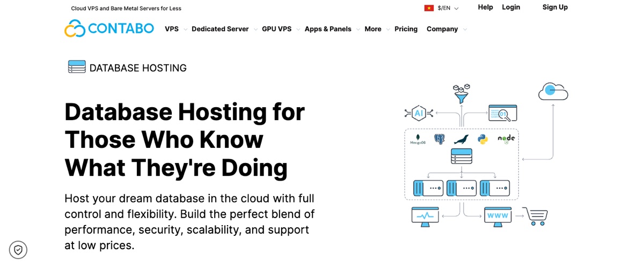Open the VPS menu

point(172,29)
